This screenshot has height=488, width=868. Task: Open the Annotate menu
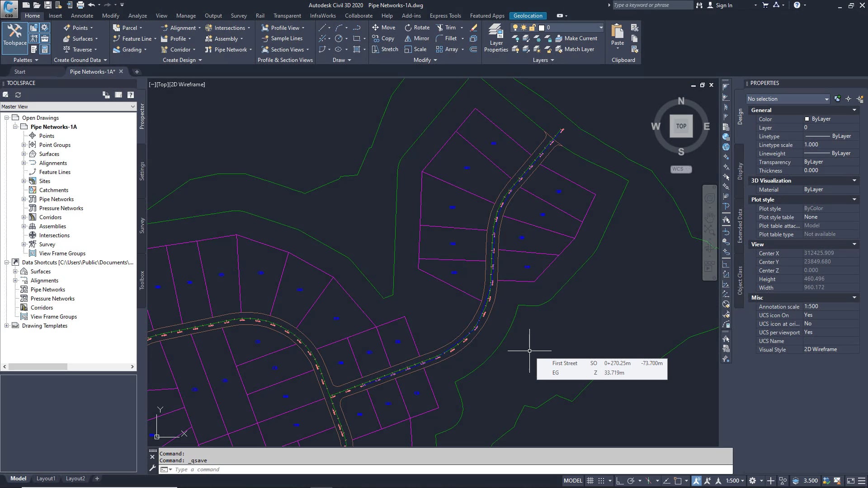82,15
